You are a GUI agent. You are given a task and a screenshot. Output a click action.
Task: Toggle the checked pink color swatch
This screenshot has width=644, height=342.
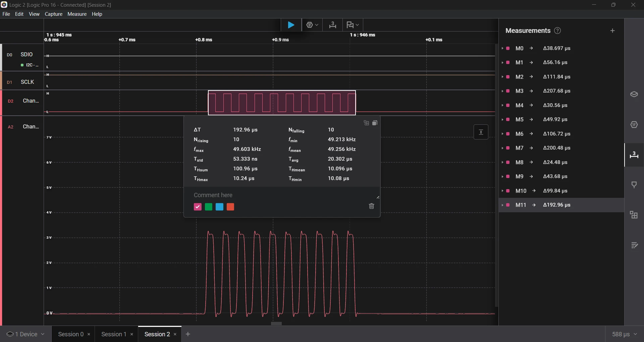(198, 207)
